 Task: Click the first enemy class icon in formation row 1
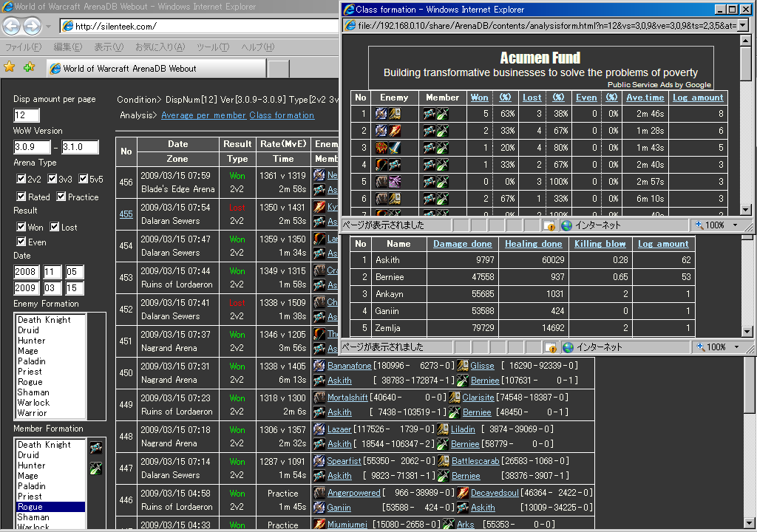[x=381, y=114]
